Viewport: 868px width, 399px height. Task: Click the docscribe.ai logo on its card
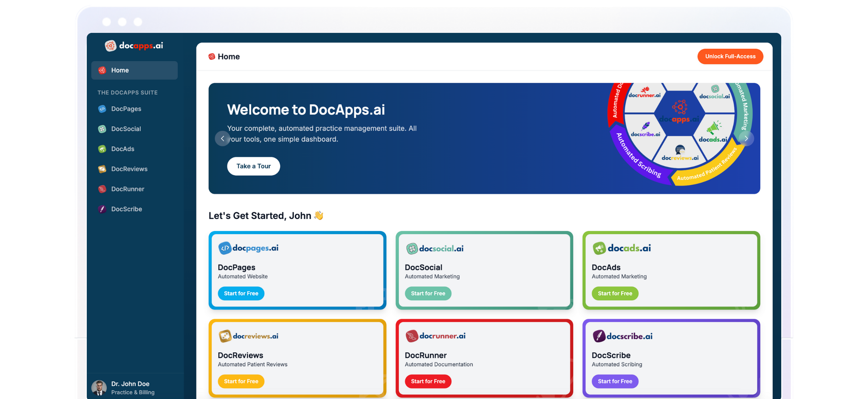pos(622,336)
